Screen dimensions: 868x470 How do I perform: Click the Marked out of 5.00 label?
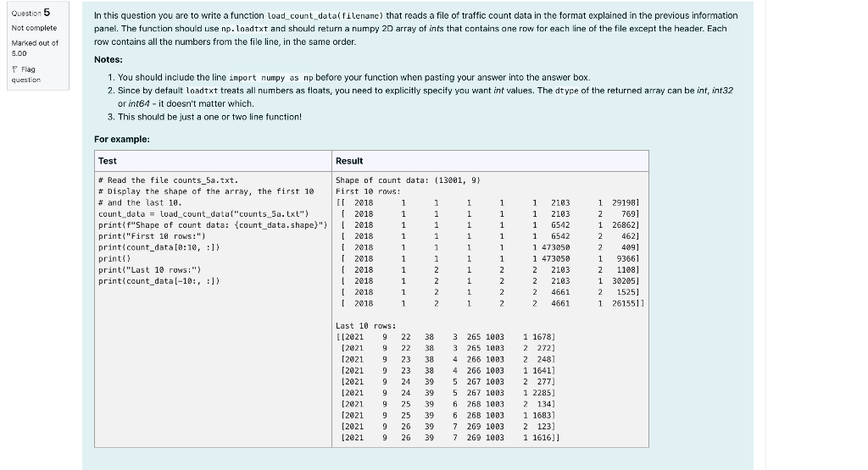[x=35, y=48]
